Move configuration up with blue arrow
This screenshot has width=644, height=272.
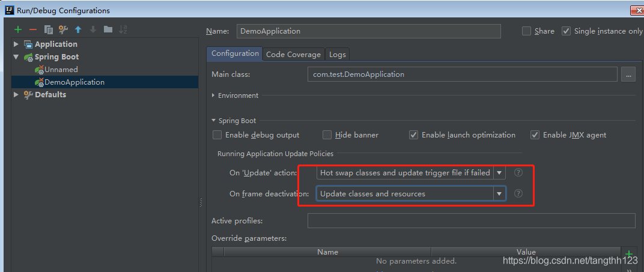click(78, 29)
